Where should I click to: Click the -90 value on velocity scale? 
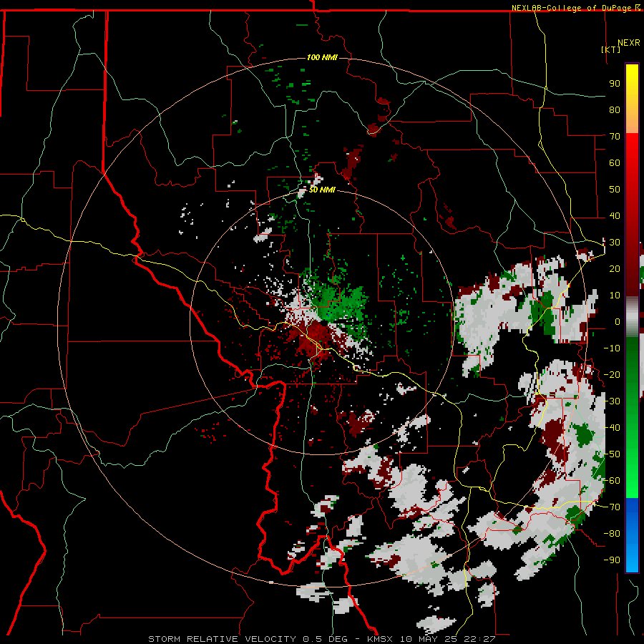pos(612,560)
